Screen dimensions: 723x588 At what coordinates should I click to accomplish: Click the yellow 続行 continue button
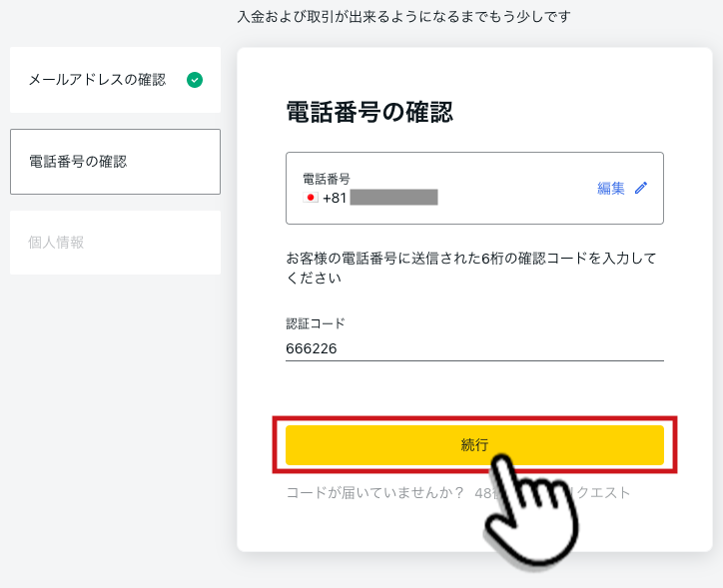coord(474,444)
